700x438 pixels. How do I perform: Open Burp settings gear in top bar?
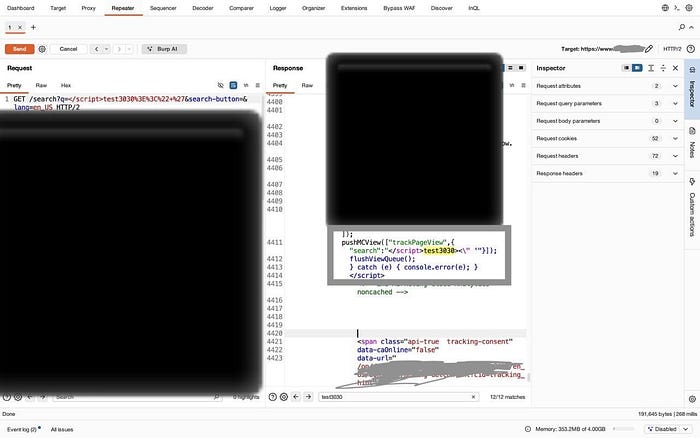(689, 8)
